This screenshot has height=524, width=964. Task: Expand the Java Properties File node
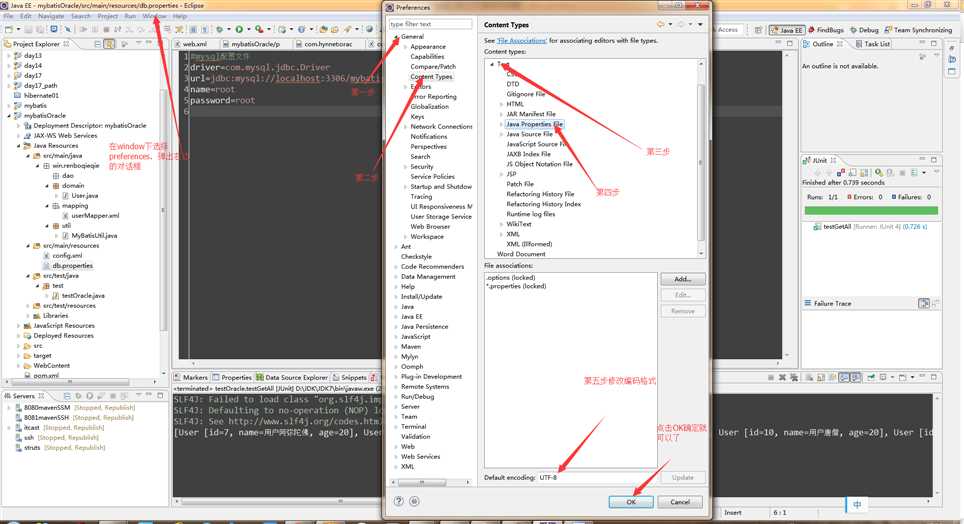click(501, 124)
